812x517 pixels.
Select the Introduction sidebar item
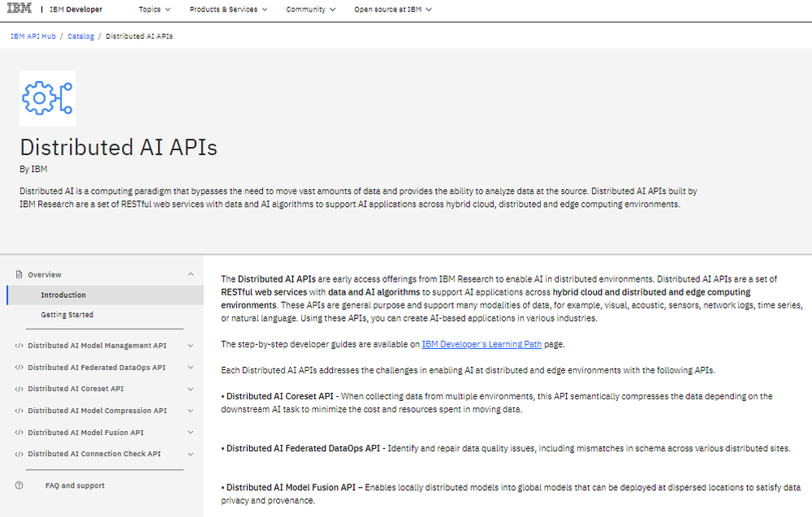pyautogui.click(x=106, y=295)
